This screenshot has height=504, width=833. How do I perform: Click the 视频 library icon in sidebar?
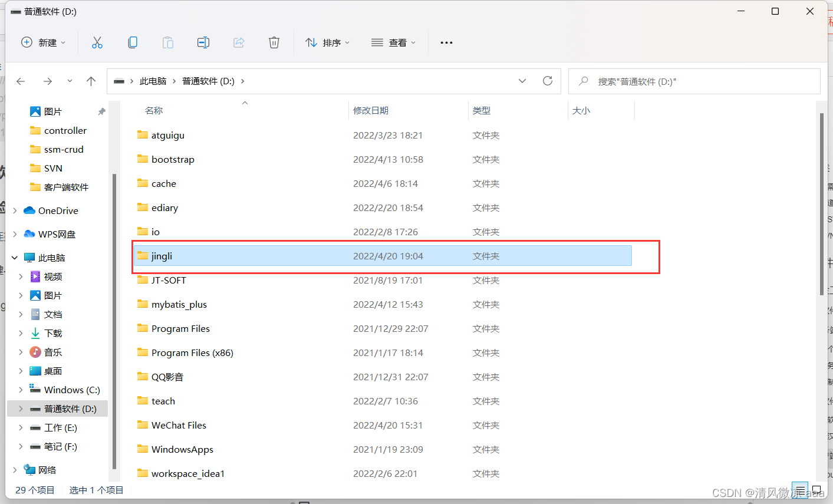[x=35, y=276]
